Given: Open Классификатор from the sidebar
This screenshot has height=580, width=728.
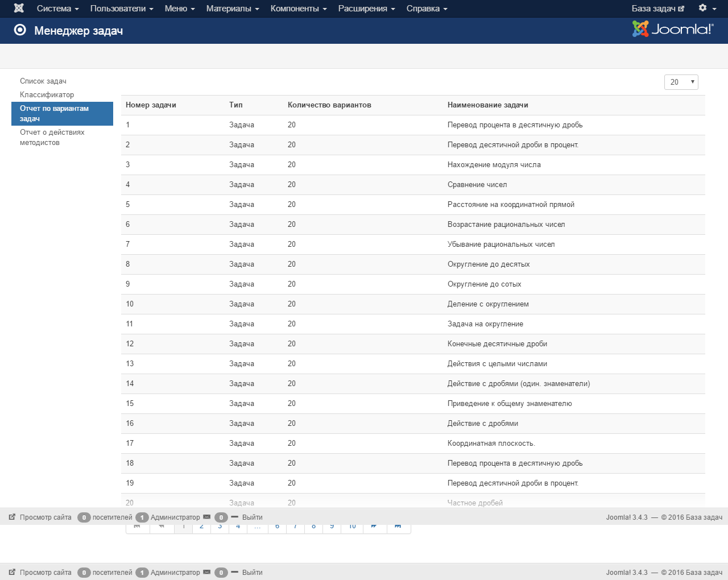Looking at the screenshot, I should click(47, 95).
